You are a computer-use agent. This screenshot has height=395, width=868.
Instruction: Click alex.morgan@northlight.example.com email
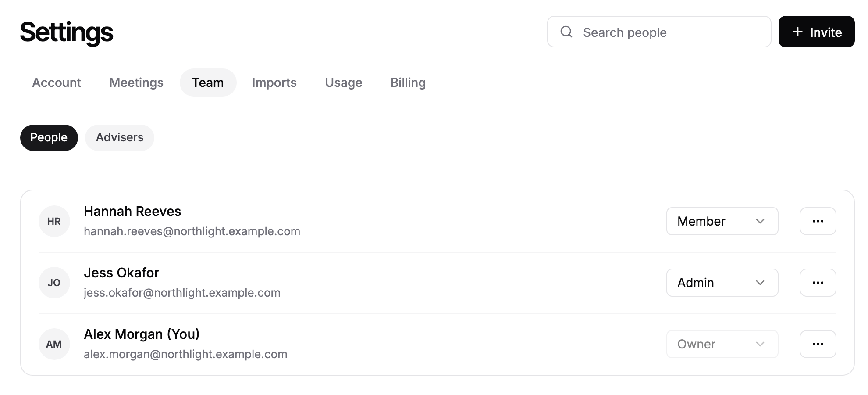(x=185, y=354)
